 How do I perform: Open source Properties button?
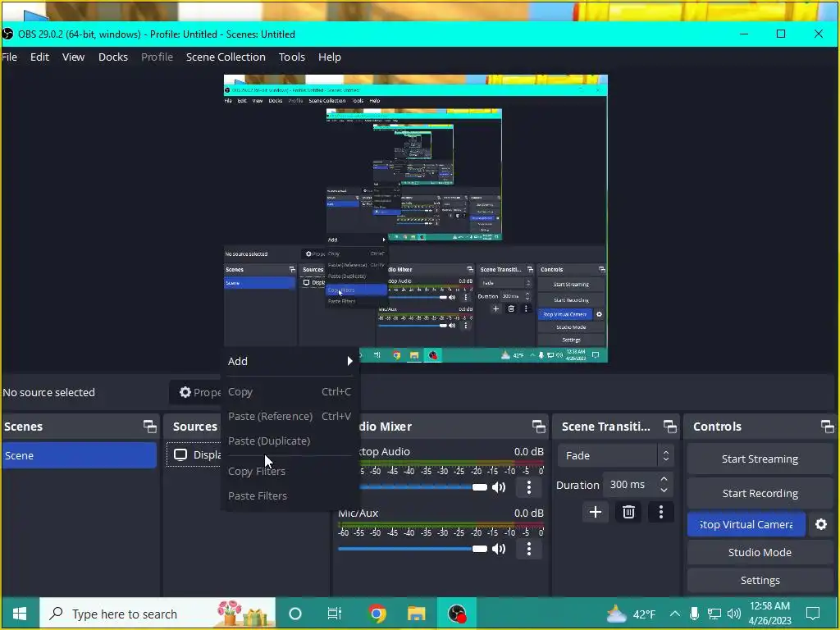pos(196,392)
